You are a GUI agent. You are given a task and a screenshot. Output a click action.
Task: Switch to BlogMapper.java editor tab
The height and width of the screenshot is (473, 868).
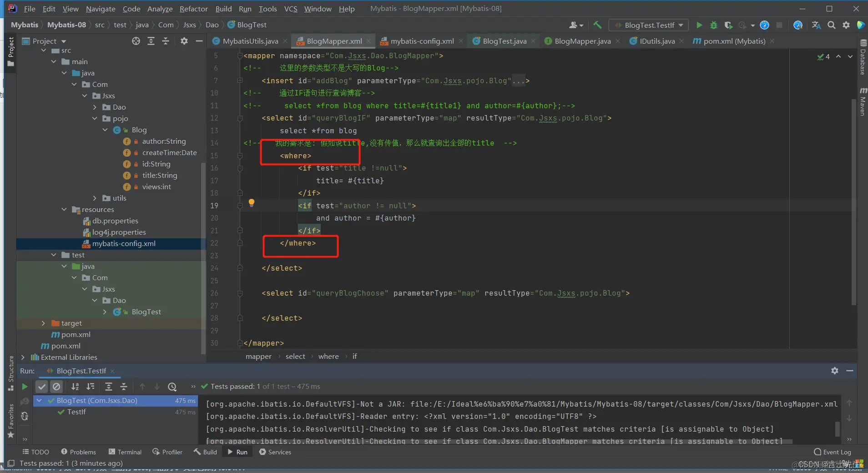pos(582,41)
